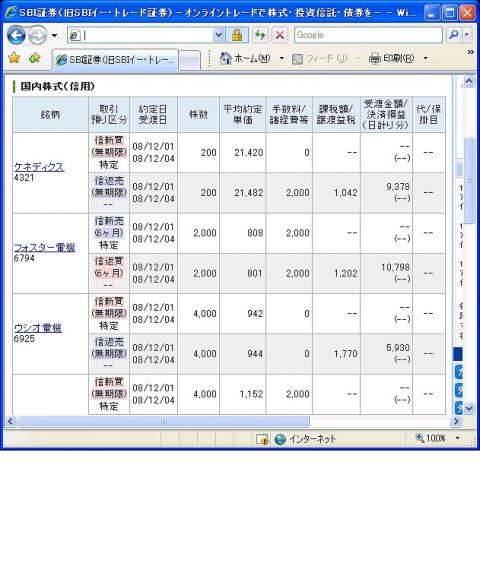
Task: Open a new blank tab
Action: point(189,60)
